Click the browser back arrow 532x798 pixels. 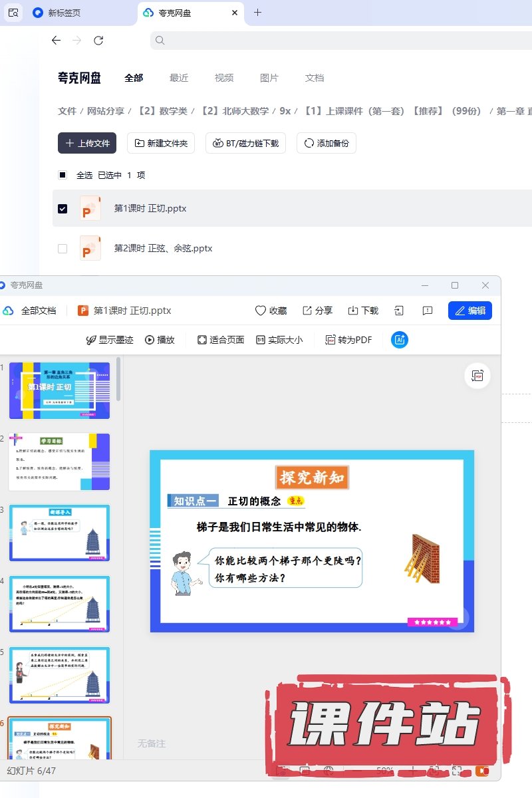tap(56, 41)
